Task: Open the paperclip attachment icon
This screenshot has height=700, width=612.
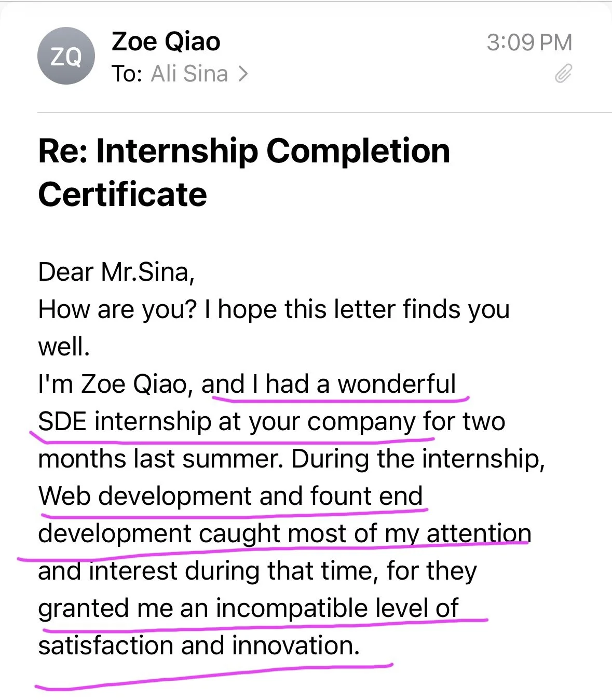Action: click(x=563, y=74)
